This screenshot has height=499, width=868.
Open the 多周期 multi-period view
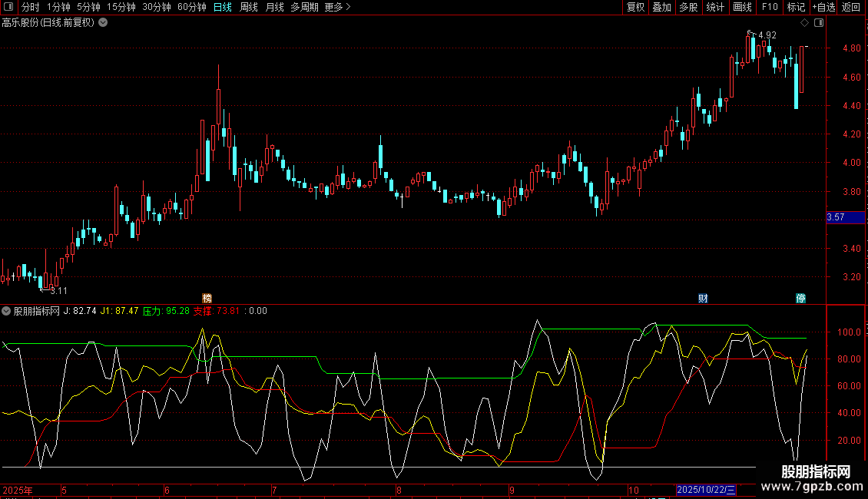[303, 7]
